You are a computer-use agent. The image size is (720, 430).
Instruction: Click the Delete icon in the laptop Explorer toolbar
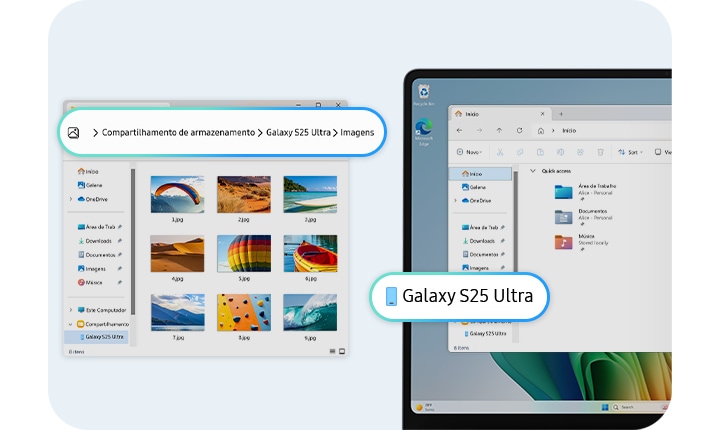pyautogui.click(x=600, y=152)
